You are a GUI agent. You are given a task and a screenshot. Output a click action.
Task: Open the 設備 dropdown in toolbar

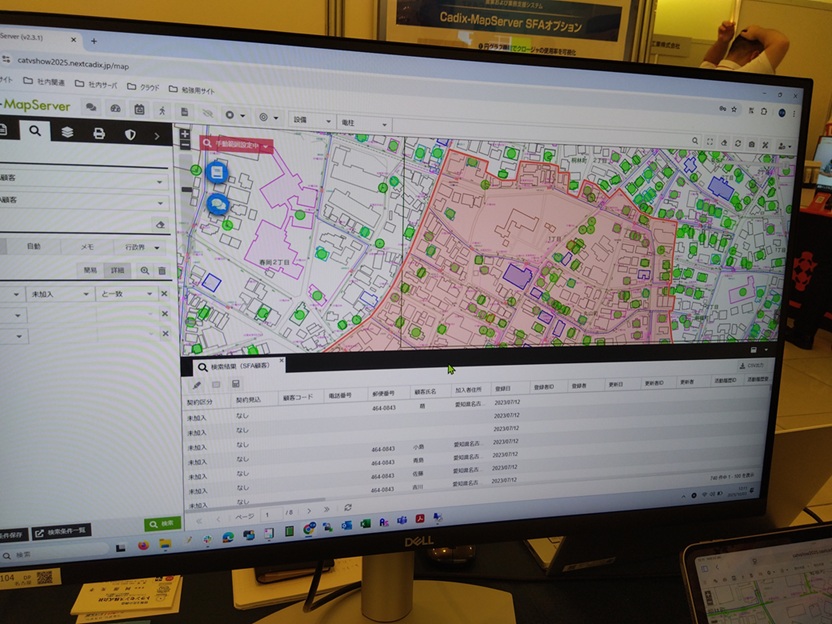tap(312, 120)
